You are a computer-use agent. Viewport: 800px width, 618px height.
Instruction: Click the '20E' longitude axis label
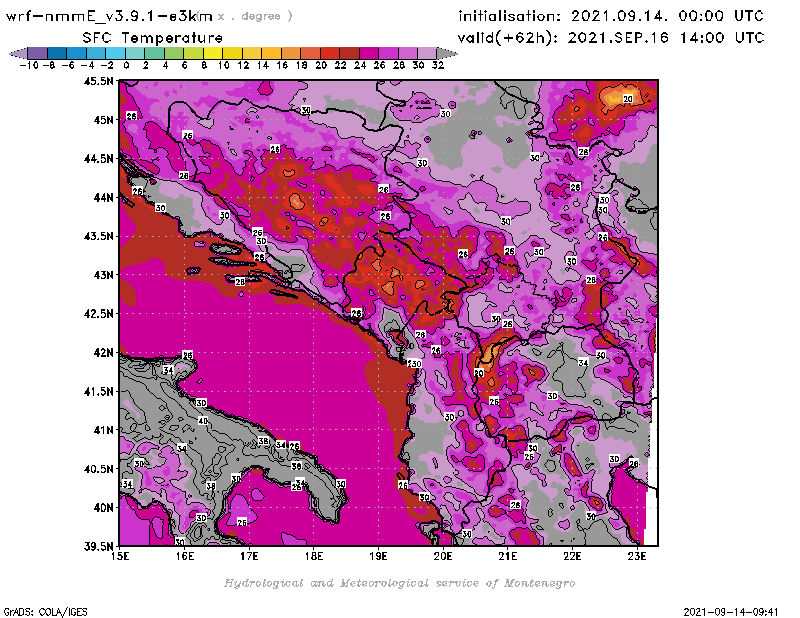click(x=443, y=556)
